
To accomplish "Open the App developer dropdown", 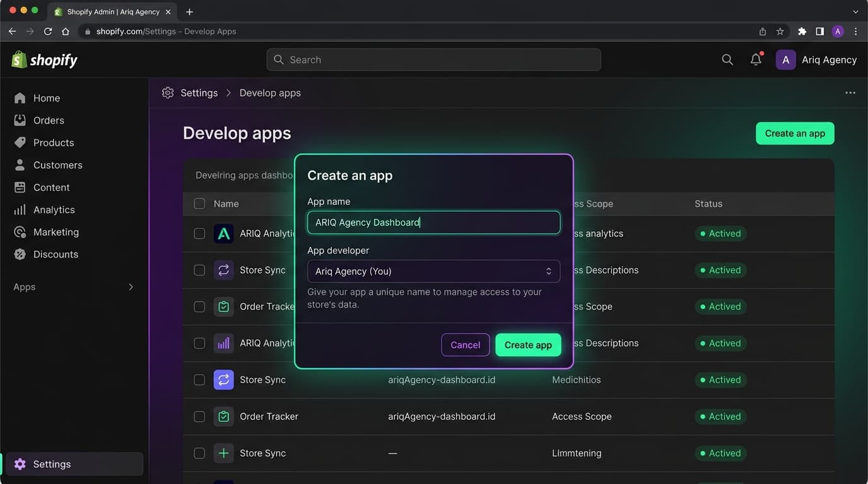I will point(433,271).
